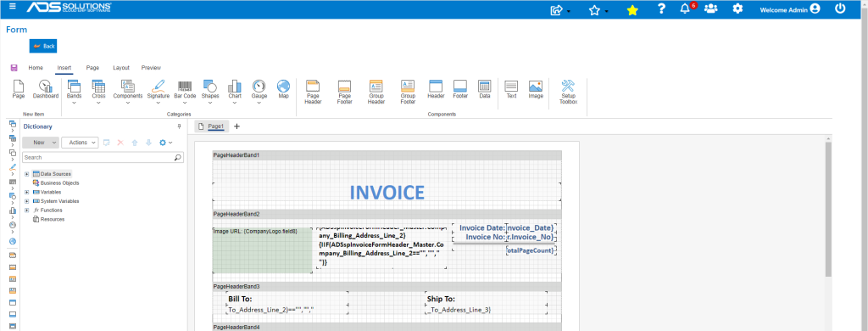Image resolution: width=868 pixels, height=331 pixels.
Task: Open the settings gear in top bar
Action: [737, 8]
